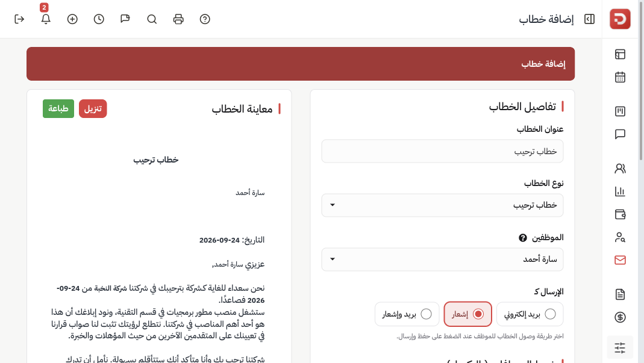Click the logout icon in top bar
644x363 pixels.
click(19, 19)
